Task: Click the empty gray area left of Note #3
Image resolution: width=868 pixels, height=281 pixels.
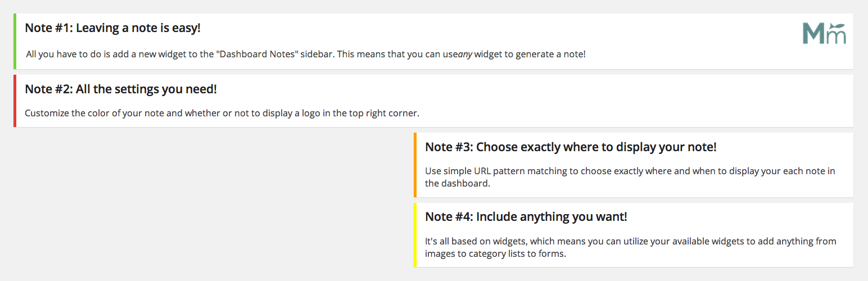Action: 214,200
